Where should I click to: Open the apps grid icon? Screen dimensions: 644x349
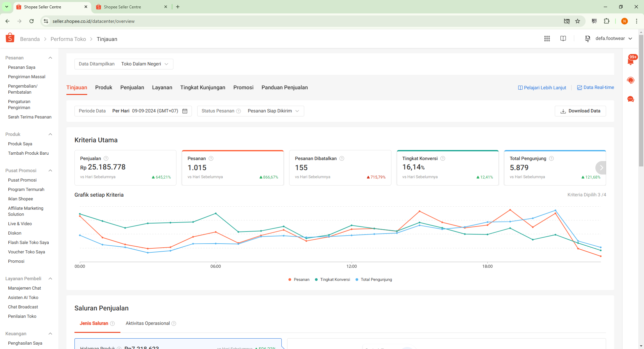pos(547,39)
